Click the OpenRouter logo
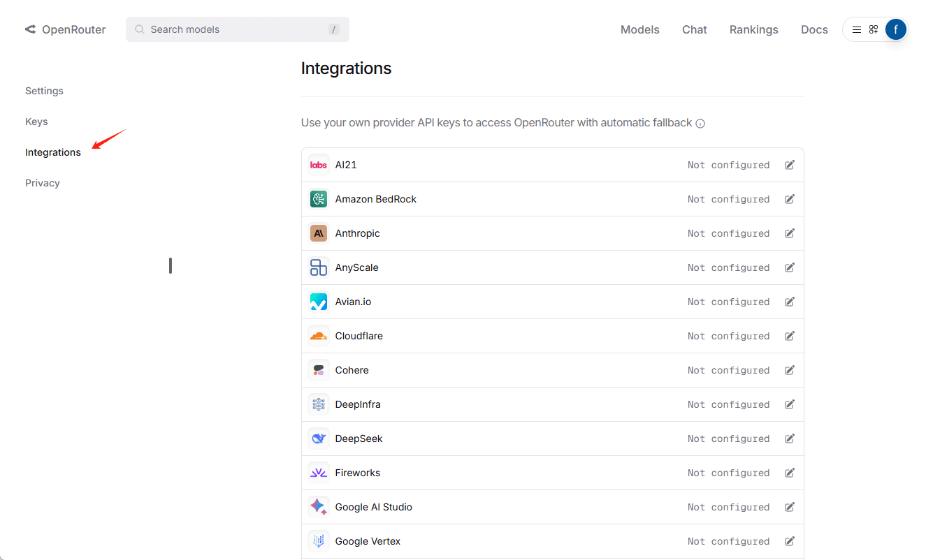The height and width of the screenshot is (560, 926). [65, 29]
